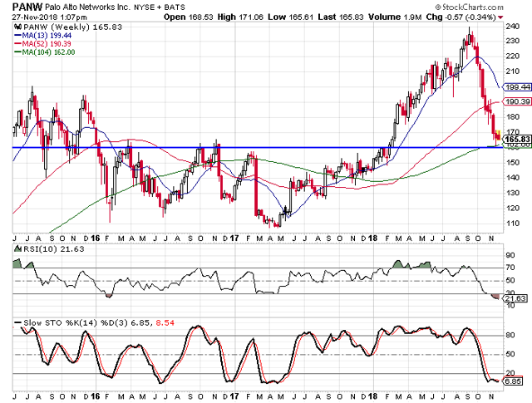Click the red 8.54 %D value

[165, 323]
